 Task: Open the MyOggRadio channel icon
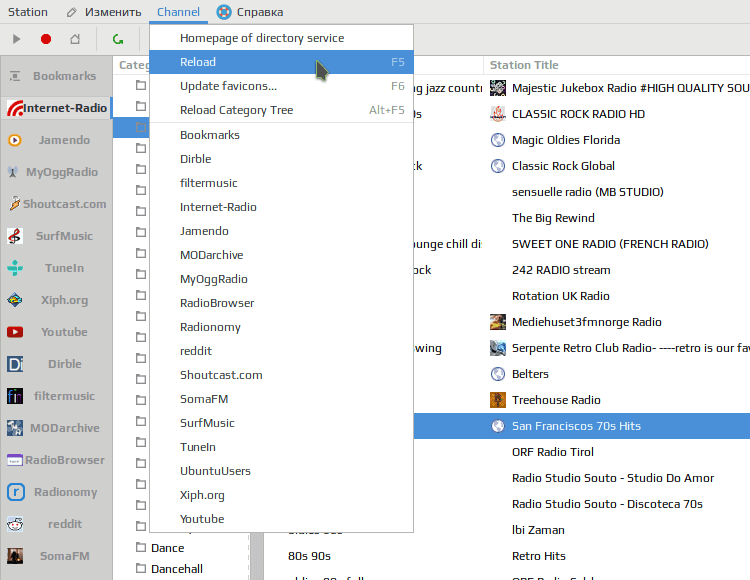click(x=13, y=172)
